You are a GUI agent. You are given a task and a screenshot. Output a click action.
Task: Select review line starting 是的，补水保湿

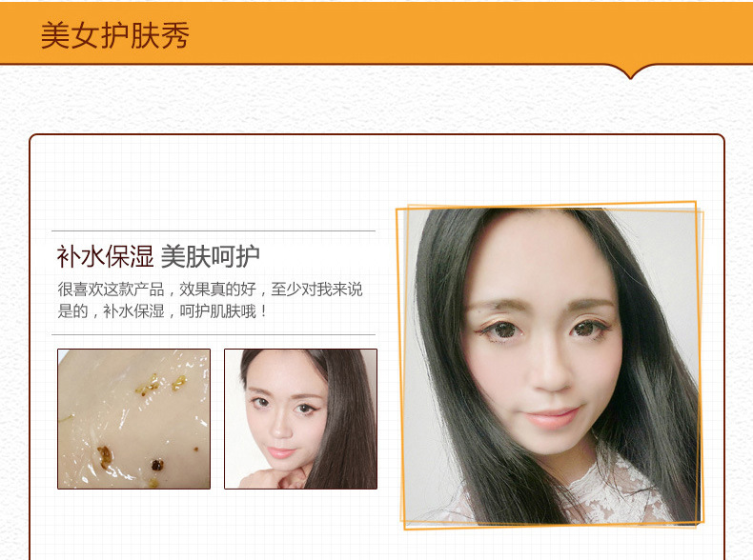click(162, 311)
